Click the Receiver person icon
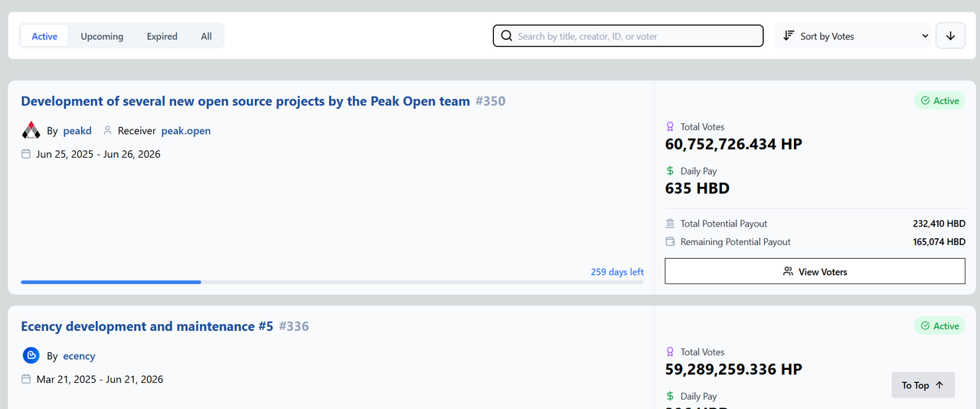Viewport: 980px width, 409px height. click(108, 131)
